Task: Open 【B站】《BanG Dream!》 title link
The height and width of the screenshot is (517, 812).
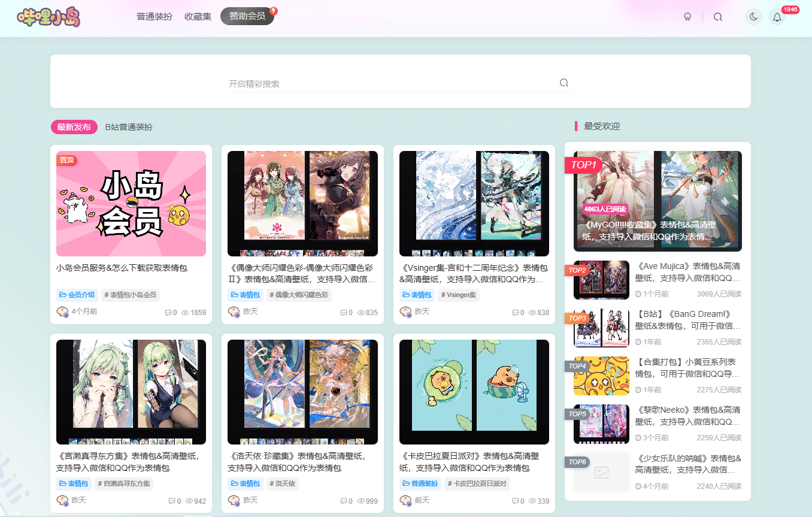Action: click(x=688, y=320)
